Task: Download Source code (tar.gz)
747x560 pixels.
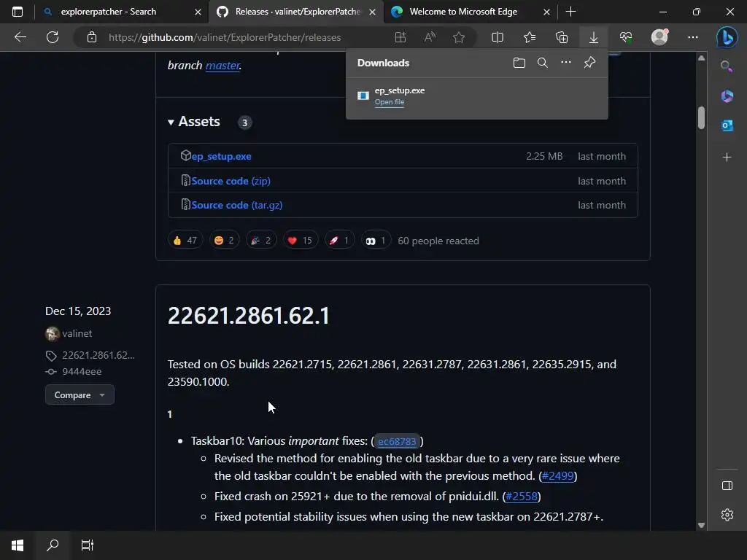Action: pos(237,205)
